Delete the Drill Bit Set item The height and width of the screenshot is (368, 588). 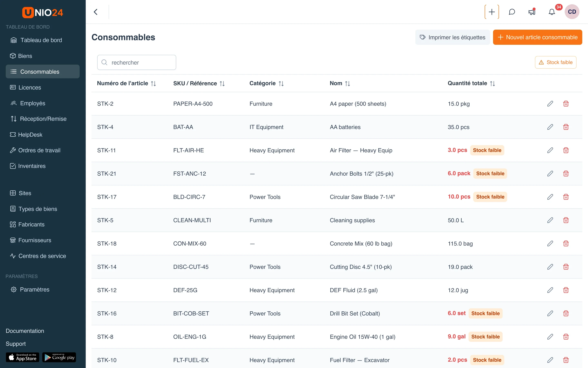click(x=566, y=313)
